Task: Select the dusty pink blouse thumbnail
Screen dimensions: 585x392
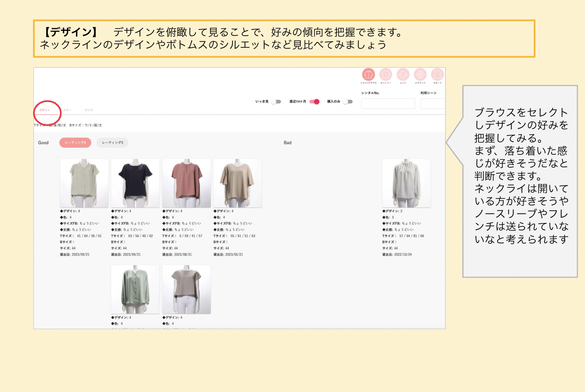Action: tap(186, 183)
